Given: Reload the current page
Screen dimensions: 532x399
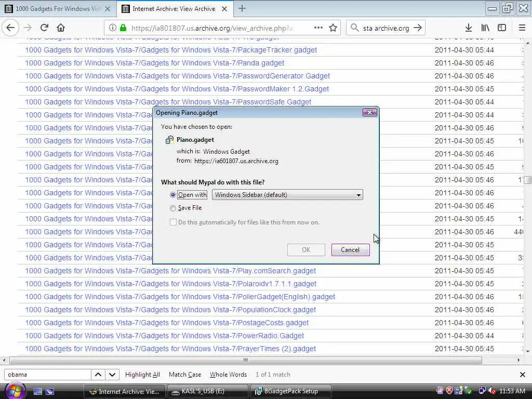Looking at the screenshot, I should coord(44,28).
